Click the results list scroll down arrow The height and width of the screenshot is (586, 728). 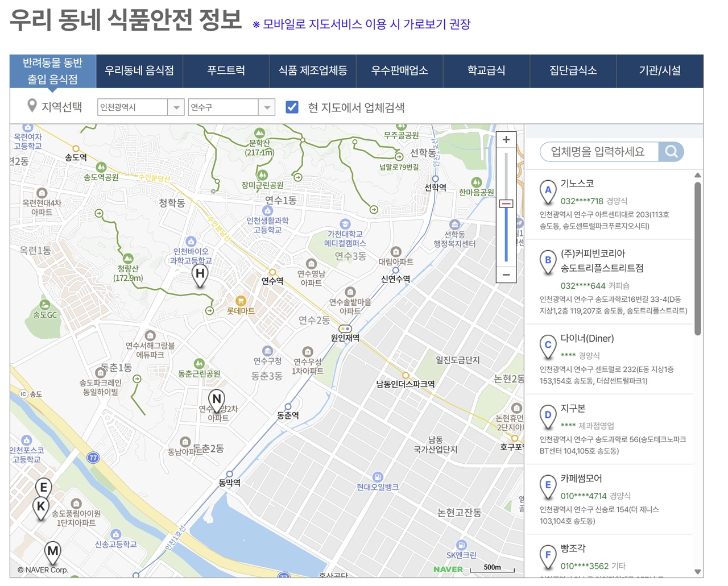(698, 571)
